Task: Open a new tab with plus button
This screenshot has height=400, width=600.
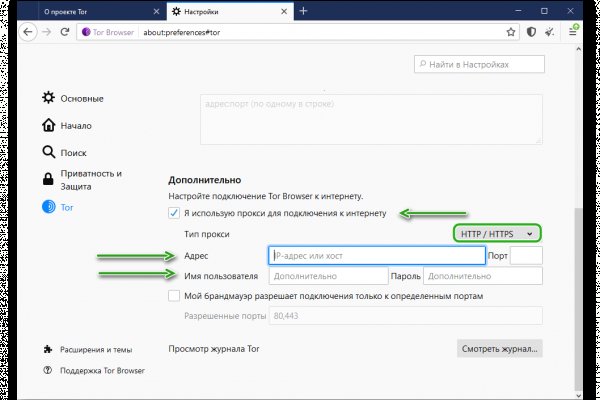Action: click(303, 10)
